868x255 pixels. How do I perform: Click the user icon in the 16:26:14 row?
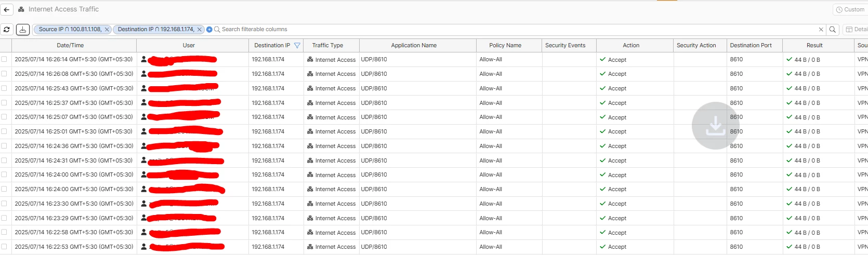point(144,60)
